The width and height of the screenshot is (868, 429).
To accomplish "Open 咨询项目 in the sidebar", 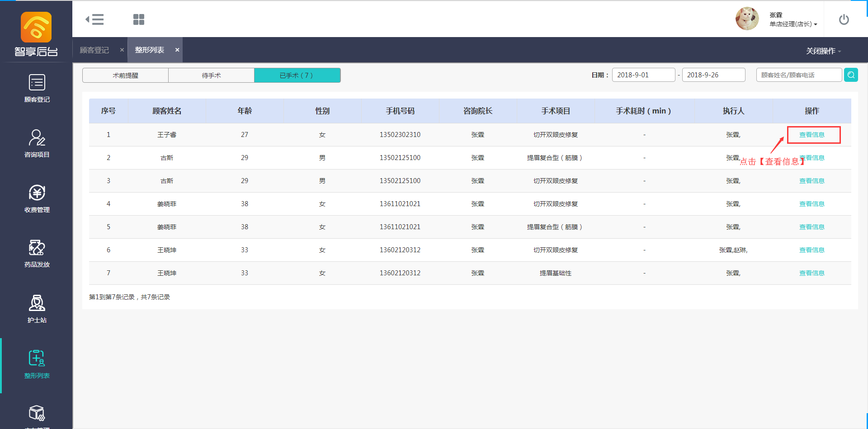I will (x=37, y=143).
